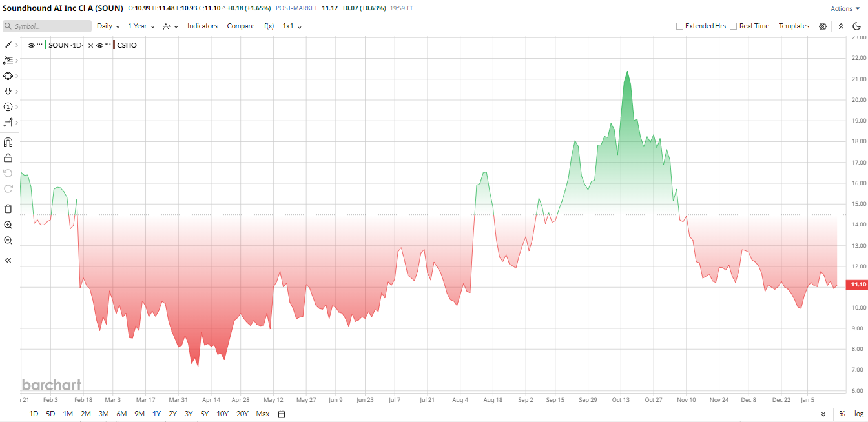
Task: Collapse header with the double up chevron
Action: tap(841, 26)
